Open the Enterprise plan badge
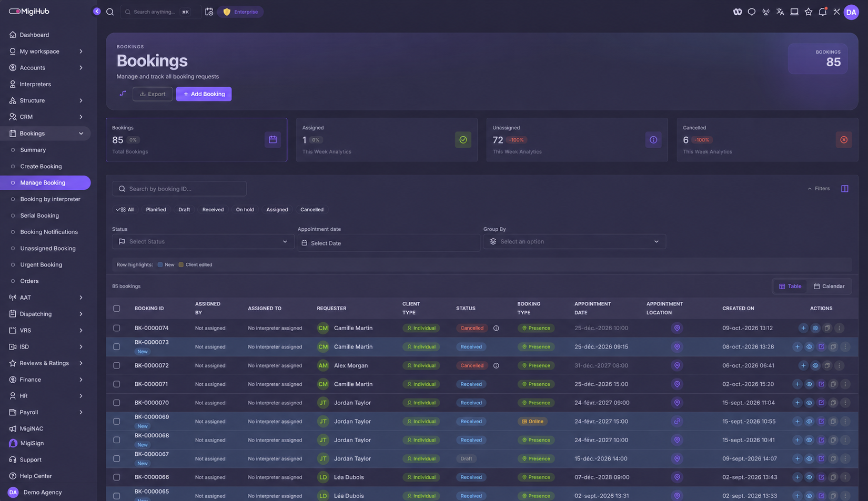Image resolution: width=868 pixels, height=501 pixels. [x=240, y=12]
